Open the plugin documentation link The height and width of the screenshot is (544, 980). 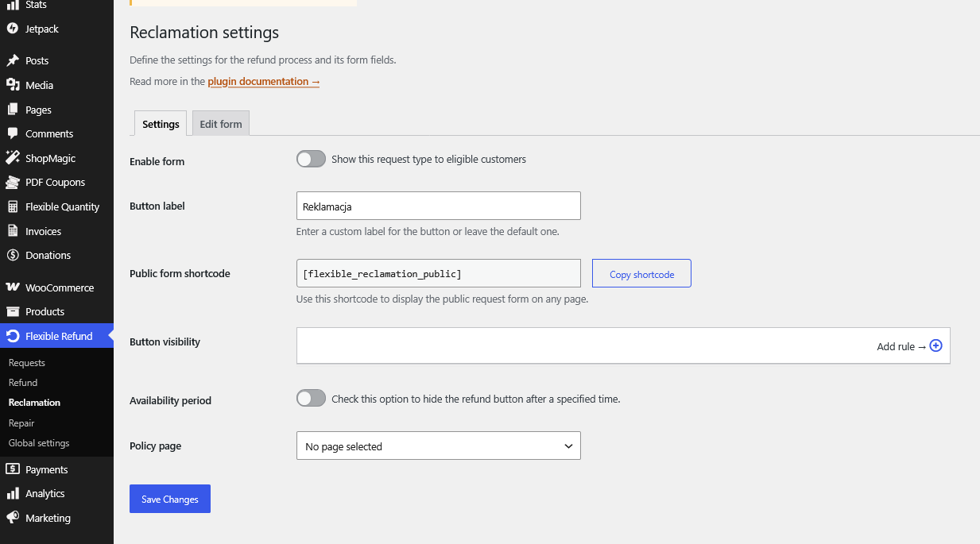(264, 81)
